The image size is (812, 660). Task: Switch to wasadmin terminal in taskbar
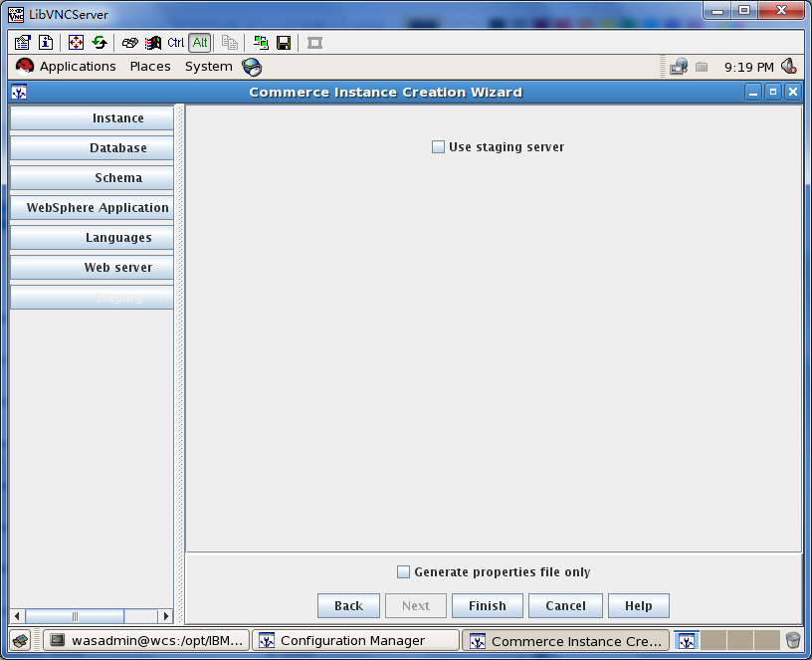pos(146,641)
